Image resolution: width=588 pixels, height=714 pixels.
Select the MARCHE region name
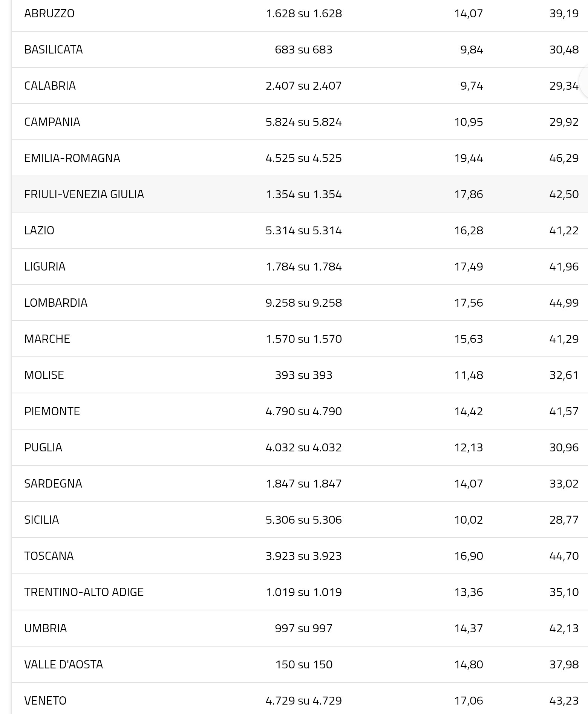coord(47,339)
